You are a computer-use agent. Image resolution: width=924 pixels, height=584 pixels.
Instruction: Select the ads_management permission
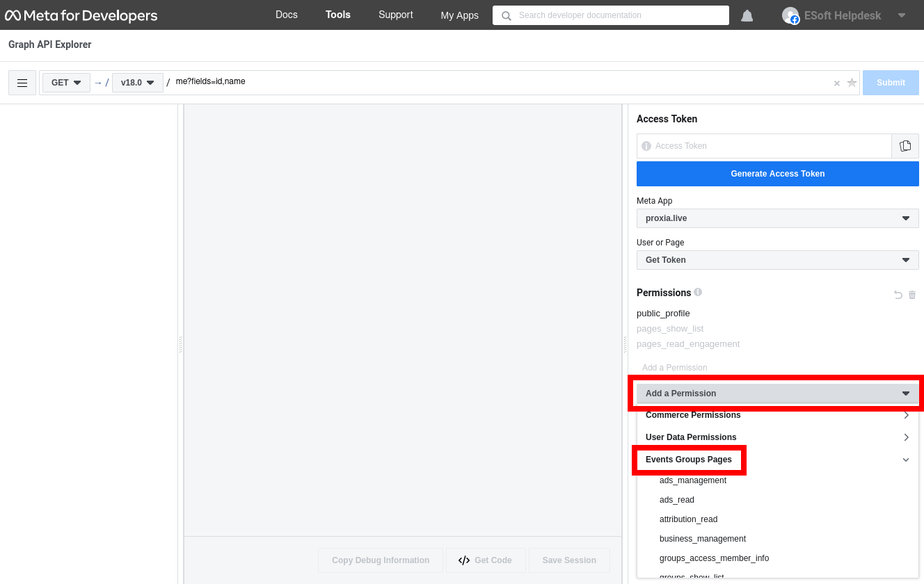point(692,480)
